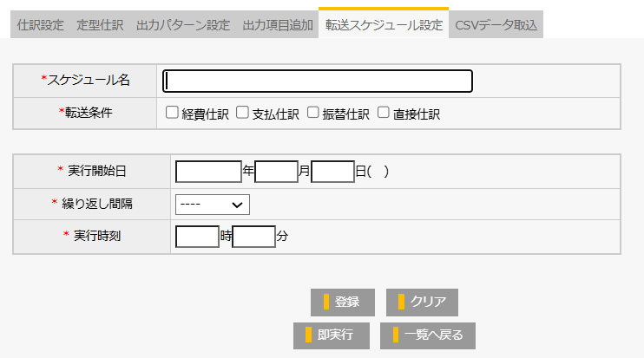Switch to the 仕訳設定 tab
This screenshot has width=644, height=358.
pos(41,24)
